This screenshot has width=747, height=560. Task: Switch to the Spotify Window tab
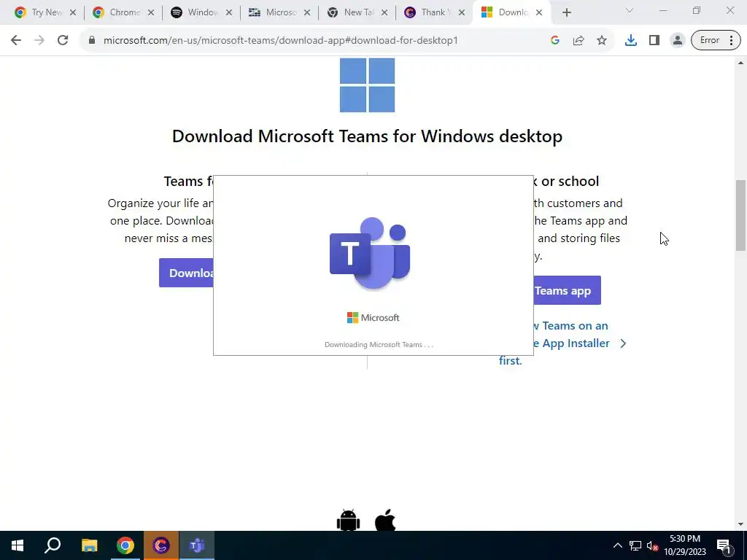pyautogui.click(x=201, y=12)
